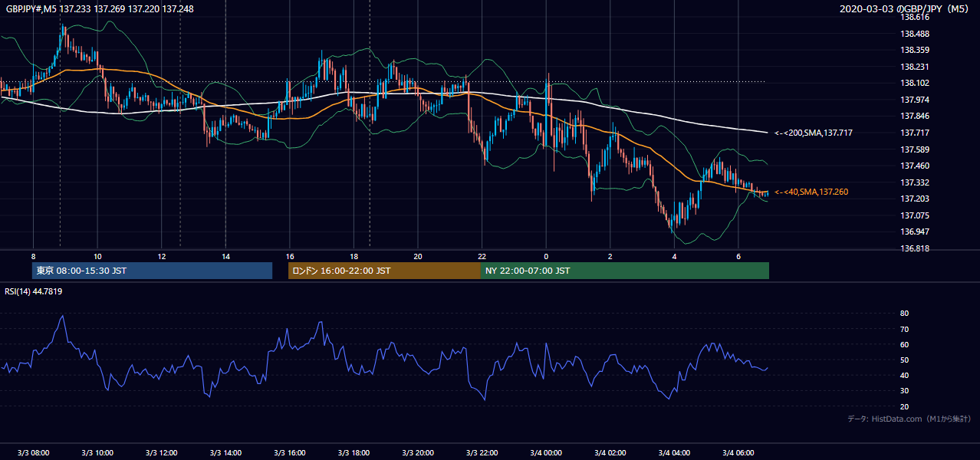Click the <-<200,SMA,137.717 label
Screen dimensions: 980x460
(814, 133)
